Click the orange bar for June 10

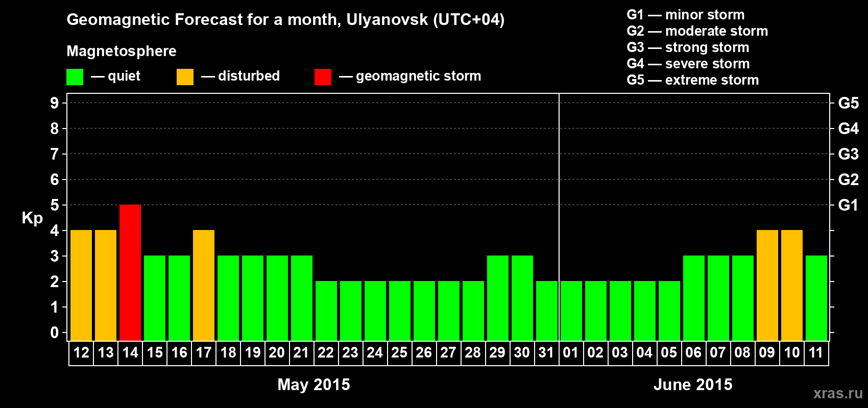pyautogui.click(x=792, y=285)
